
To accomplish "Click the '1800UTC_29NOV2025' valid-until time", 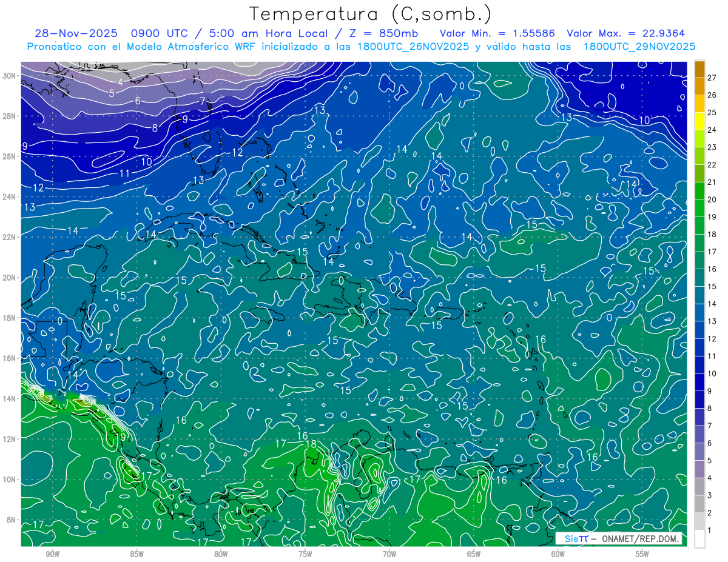I will pos(639,47).
